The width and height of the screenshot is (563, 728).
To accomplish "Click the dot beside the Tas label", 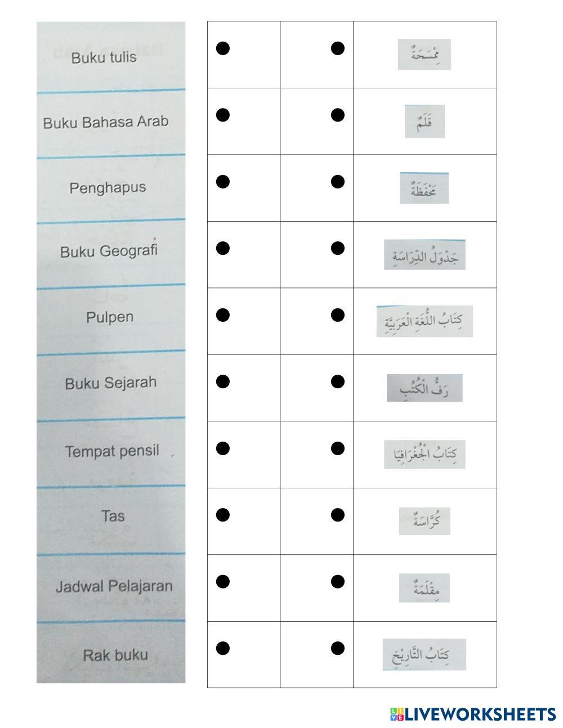I will pyautogui.click(x=223, y=515).
